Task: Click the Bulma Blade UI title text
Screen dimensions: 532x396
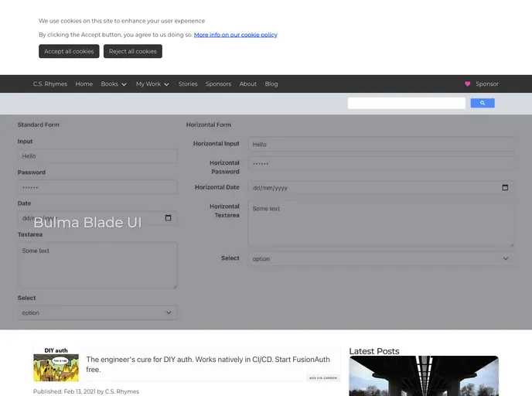Action: point(87,223)
